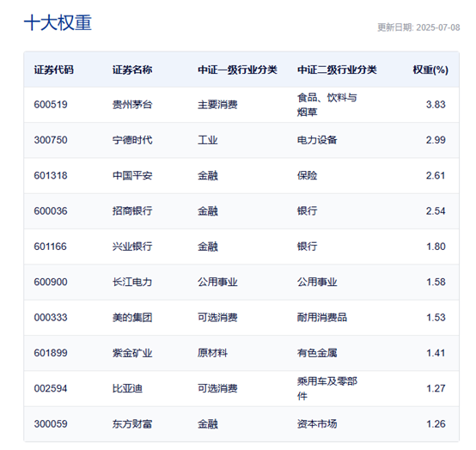Click 银行 cell in 招商银行 row

pos(308,211)
